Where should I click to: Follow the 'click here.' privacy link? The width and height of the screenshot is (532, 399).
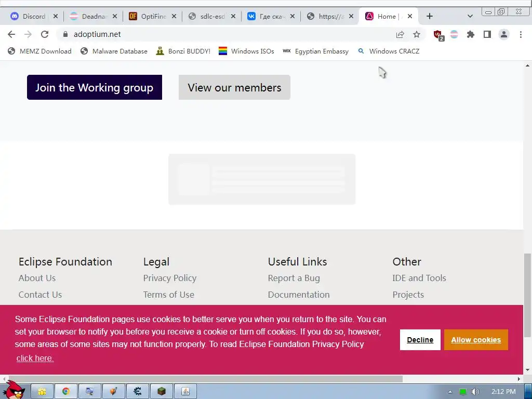coord(35,358)
